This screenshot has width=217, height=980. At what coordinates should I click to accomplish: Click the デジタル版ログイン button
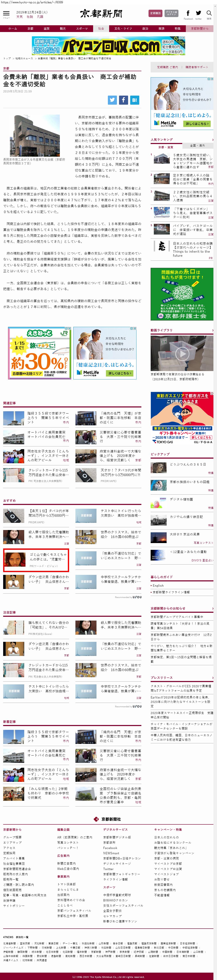coord(171,13)
